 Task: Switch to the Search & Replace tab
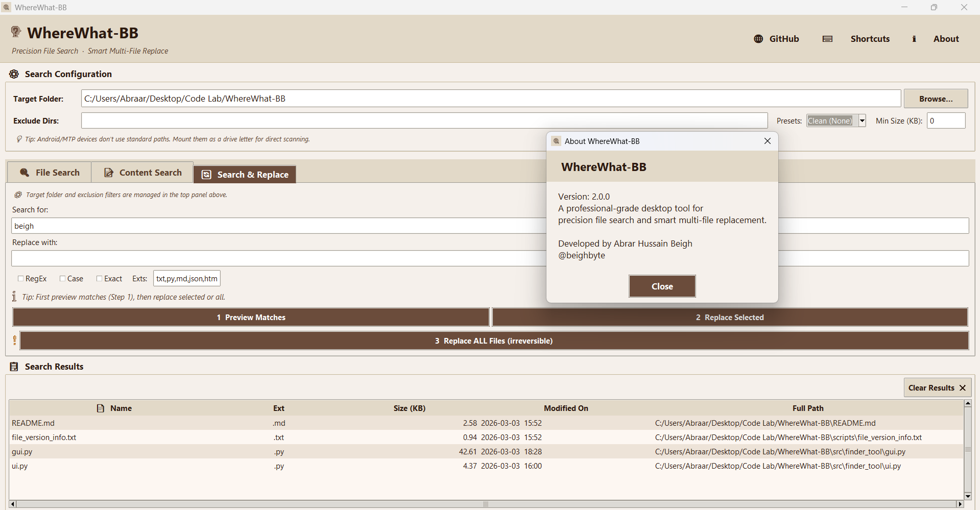(x=245, y=175)
